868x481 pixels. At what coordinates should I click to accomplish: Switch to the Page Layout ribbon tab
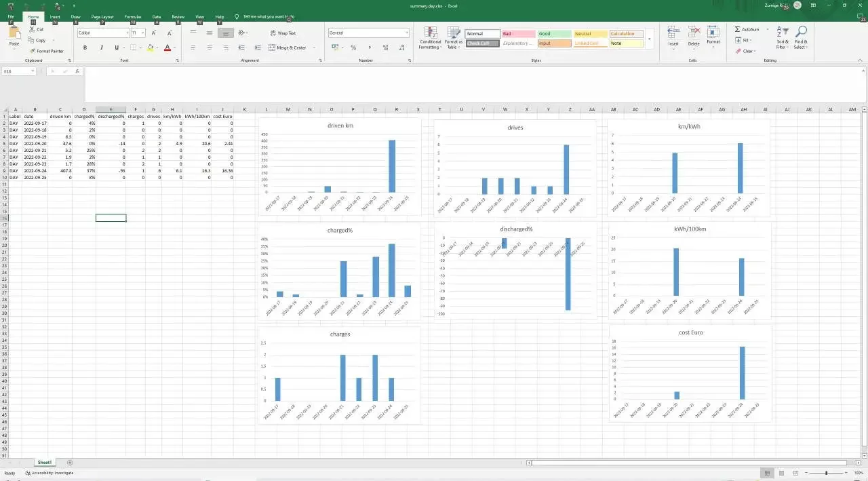tap(102, 16)
